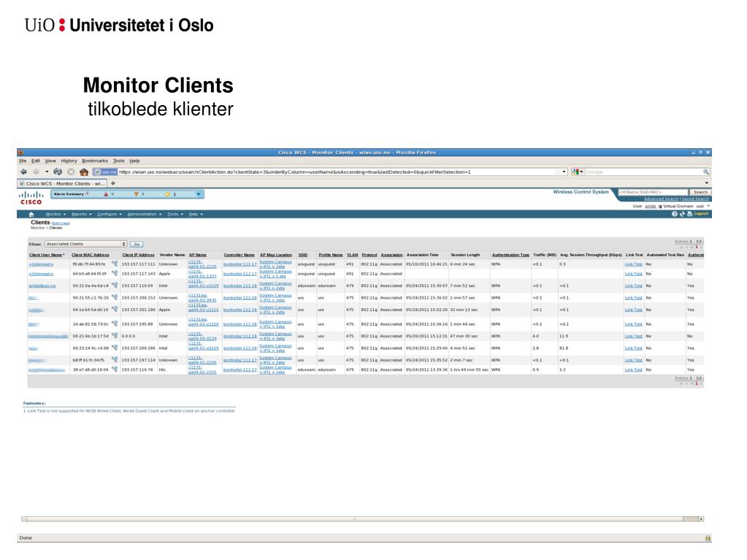The image size is (747, 560).
Task: Open Firefox Edit menu
Action: (36, 161)
